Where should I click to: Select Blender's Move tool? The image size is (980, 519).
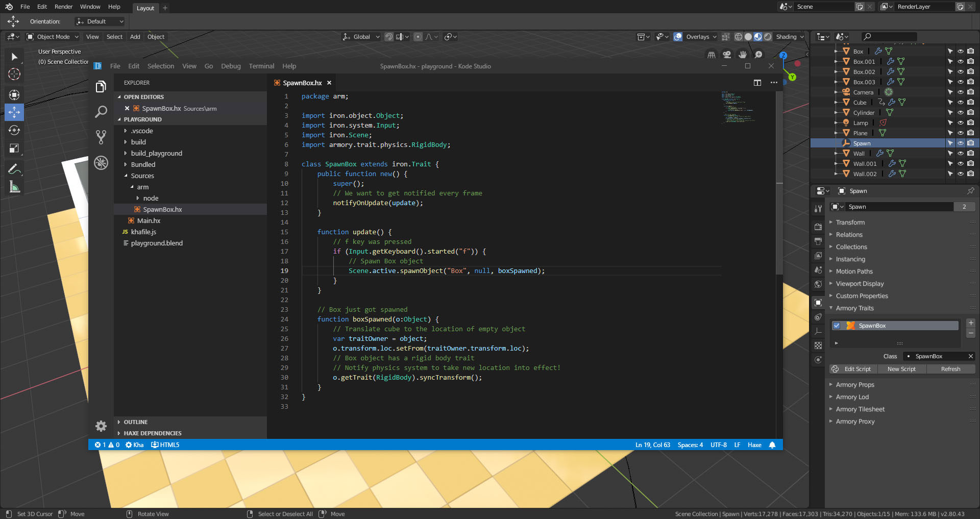(x=14, y=112)
